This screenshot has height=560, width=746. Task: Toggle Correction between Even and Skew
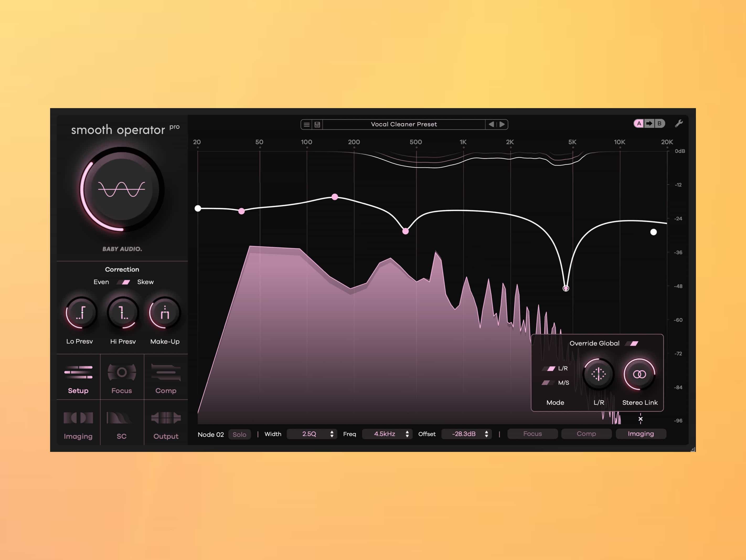click(123, 282)
